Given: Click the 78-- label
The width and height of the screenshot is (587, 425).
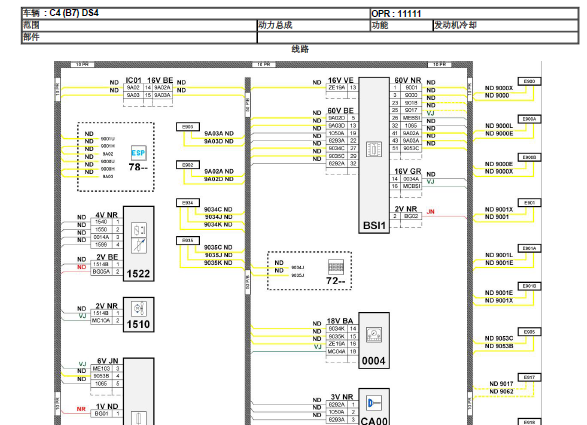Looking at the screenshot, I should (x=138, y=167).
